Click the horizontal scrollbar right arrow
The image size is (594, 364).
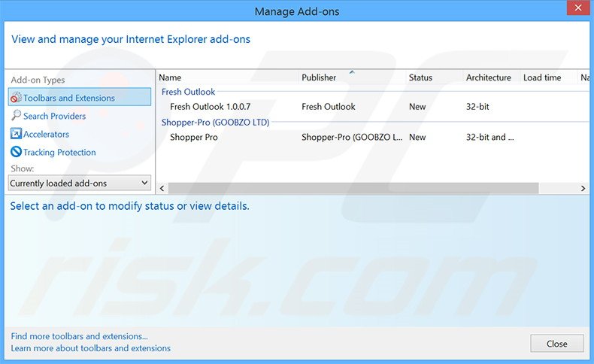(583, 188)
